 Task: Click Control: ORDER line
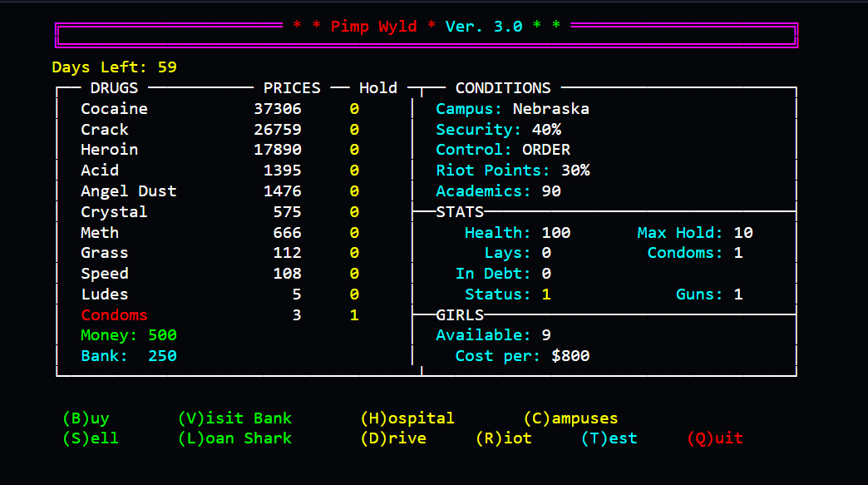coord(503,150)
